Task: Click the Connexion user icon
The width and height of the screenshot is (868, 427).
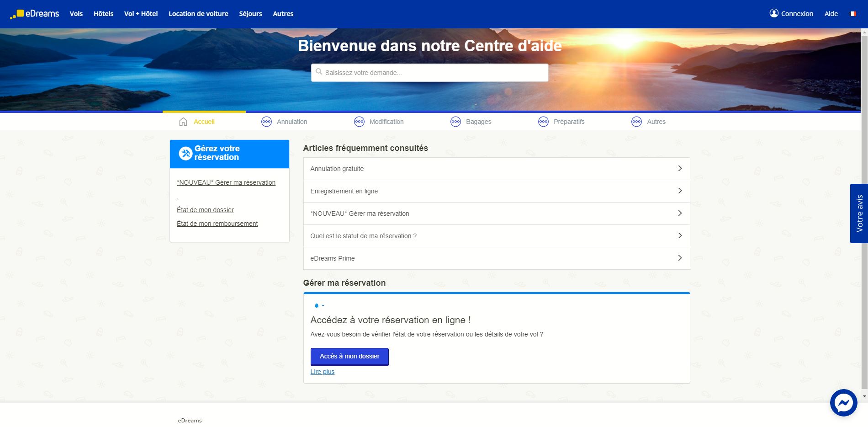Action: (774, 13)
